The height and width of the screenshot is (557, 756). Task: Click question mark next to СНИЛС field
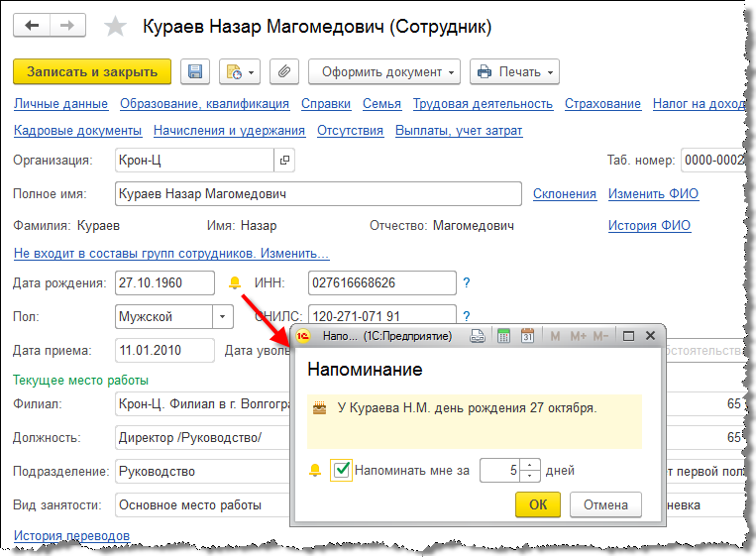pos(467,316)
